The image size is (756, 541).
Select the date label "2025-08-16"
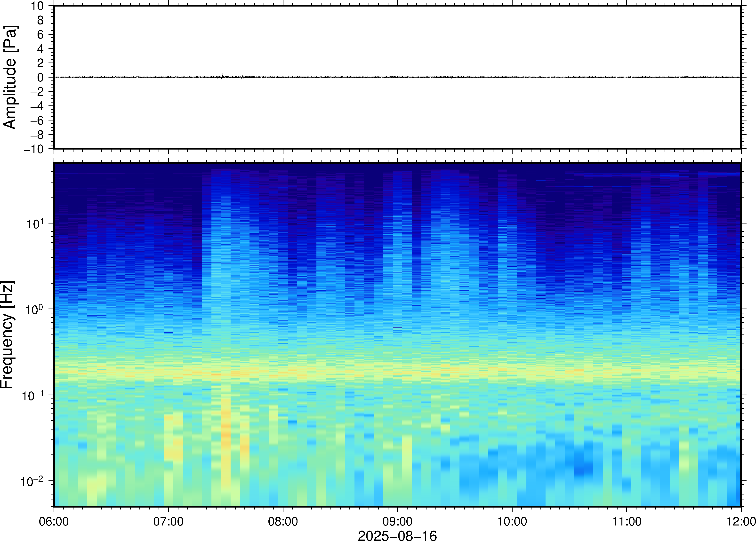coord(397,535)
